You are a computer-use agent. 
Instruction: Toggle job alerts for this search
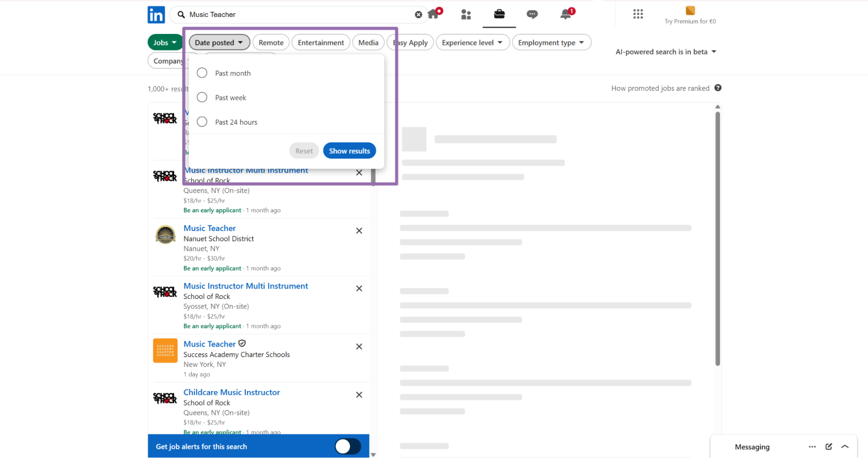(347, 447)
